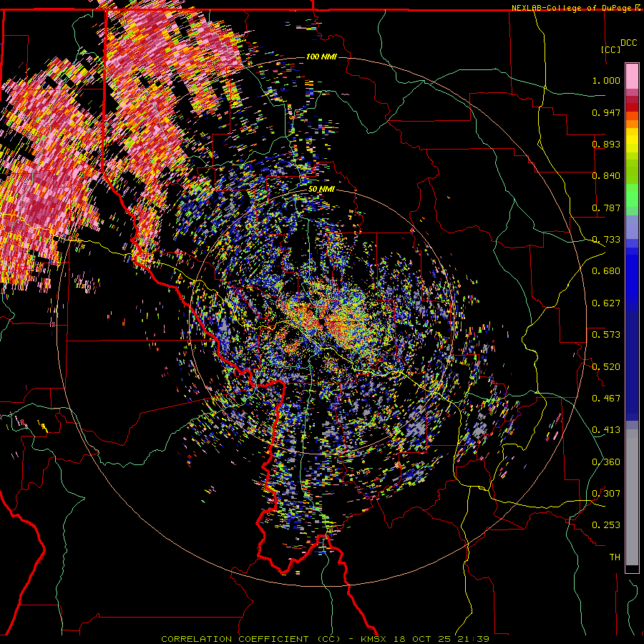The image size is (644, 644).
Task: Click the 21:39 timestamp in footer
Action: pyautogui.click(x=474, y=639)
